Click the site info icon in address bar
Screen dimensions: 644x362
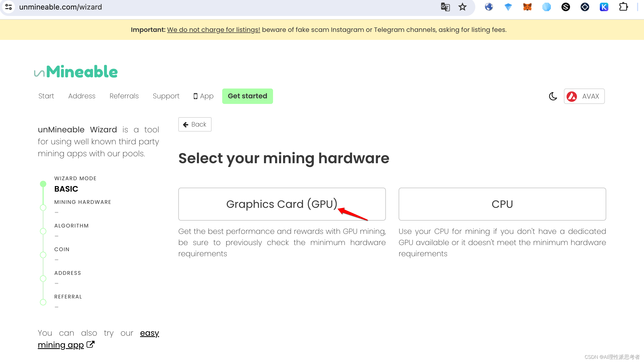(9, 7)
